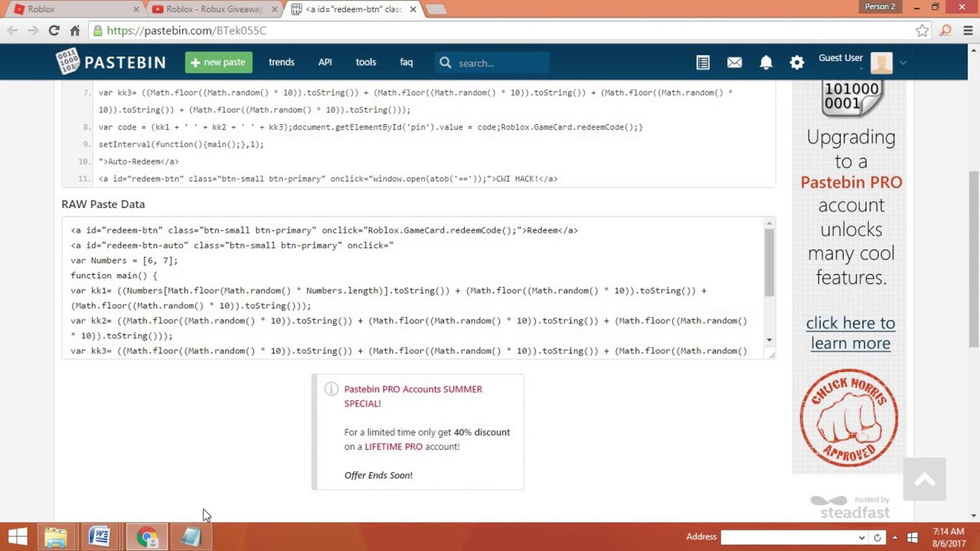Click the taskbar Address input box

click(788, 537)
